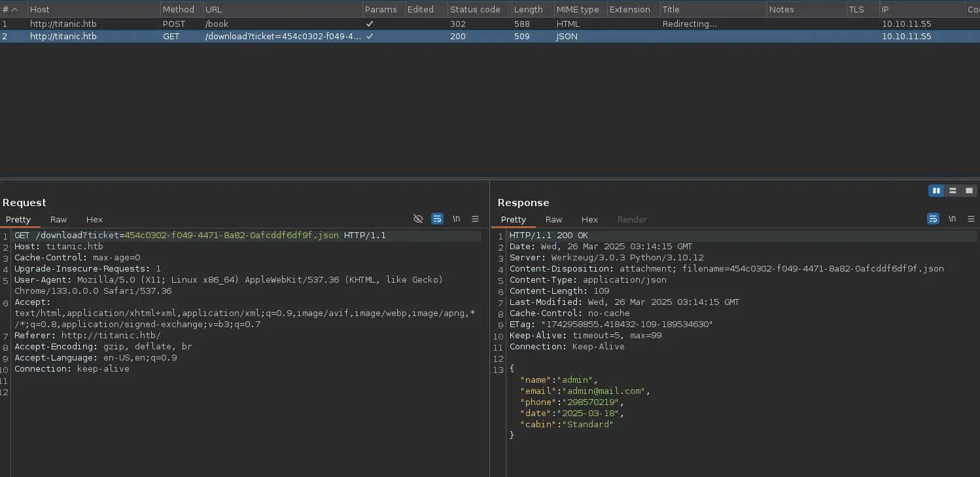The width and height of the screenshot is (980, 477).
Task: Click the disabled Render tab in Response
Action: pos(632,220)
